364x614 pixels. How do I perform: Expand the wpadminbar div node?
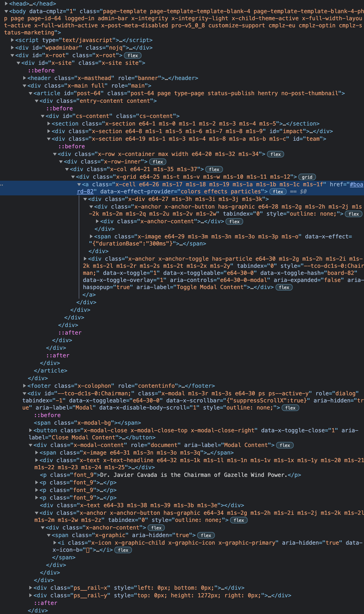click(x=12, y=48)
